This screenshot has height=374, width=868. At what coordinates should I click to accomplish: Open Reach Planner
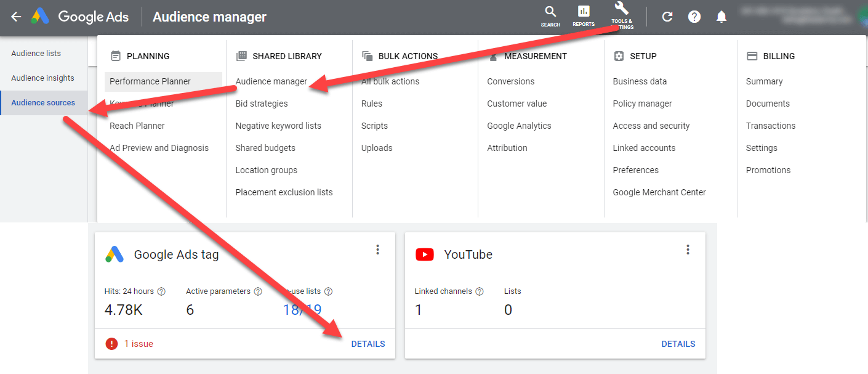(x=137, y=126)
